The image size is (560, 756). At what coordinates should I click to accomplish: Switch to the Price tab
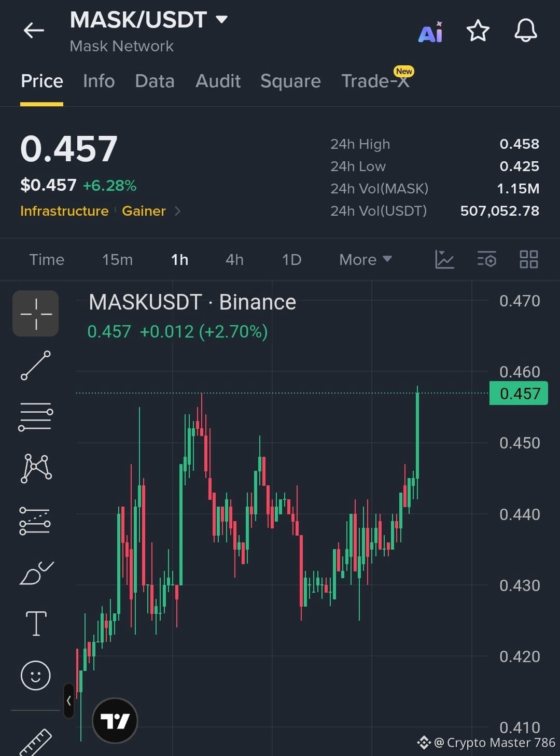coord(42,81)
